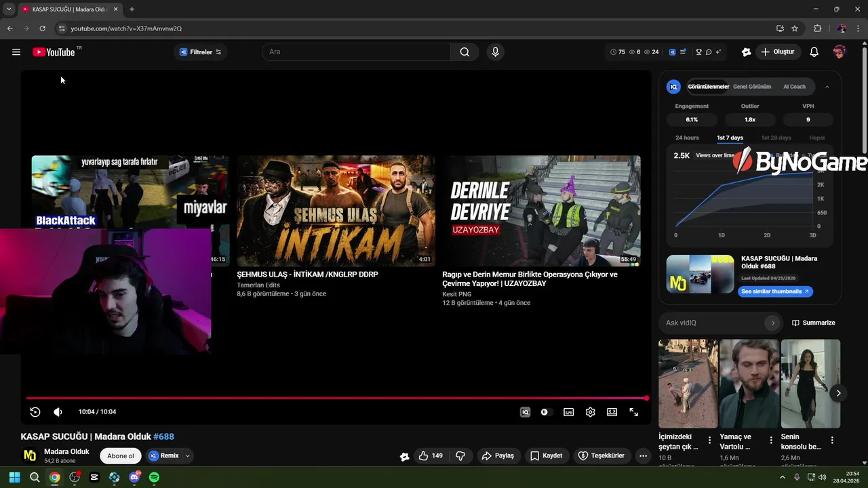Switch to the Görüntülenmeler tab

pyautogui.click(x=709, y=87)
